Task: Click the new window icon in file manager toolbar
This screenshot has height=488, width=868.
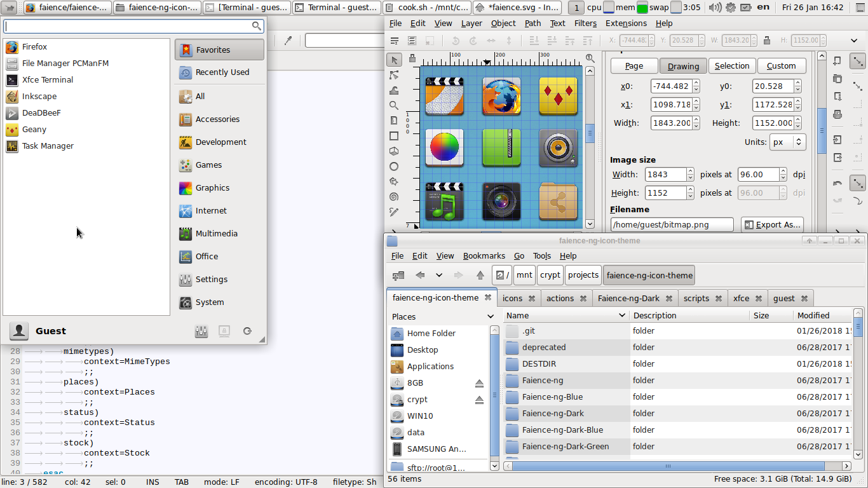Action: 398,275
